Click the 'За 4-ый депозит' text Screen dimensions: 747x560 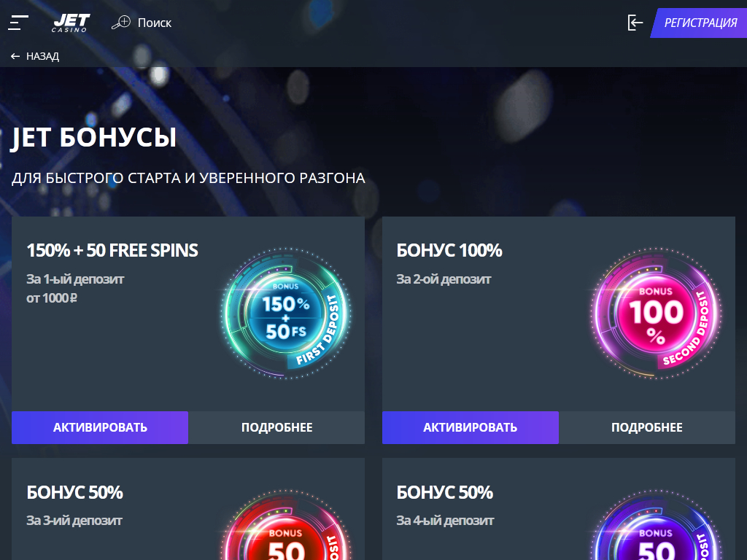click(446, 521)
